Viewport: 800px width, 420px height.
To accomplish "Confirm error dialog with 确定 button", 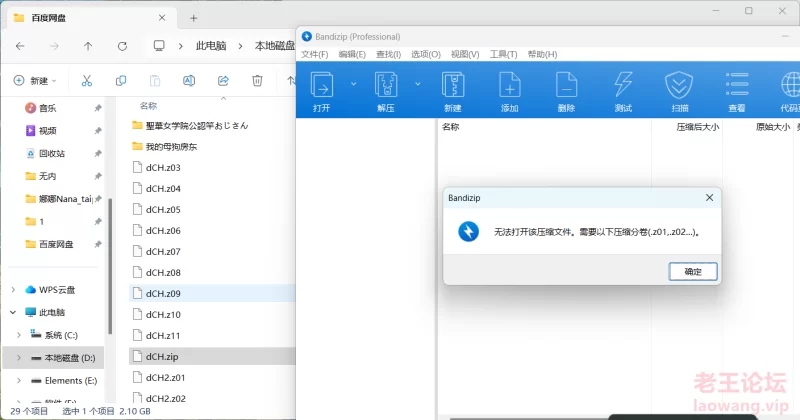I will pyautogui.click(x=693, y=271).
